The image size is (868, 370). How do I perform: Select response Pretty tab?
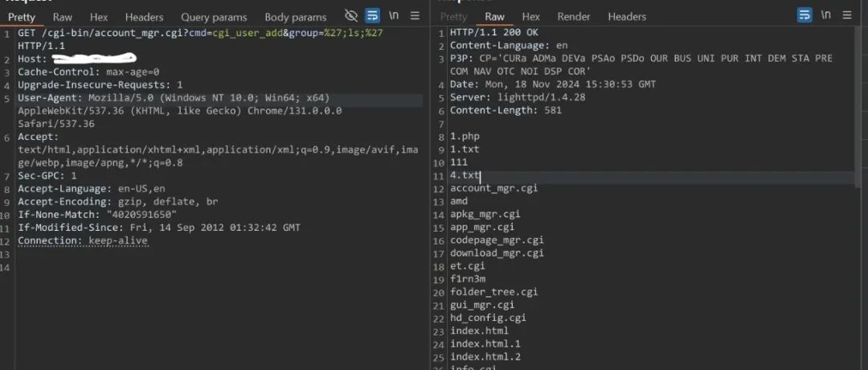453,17
